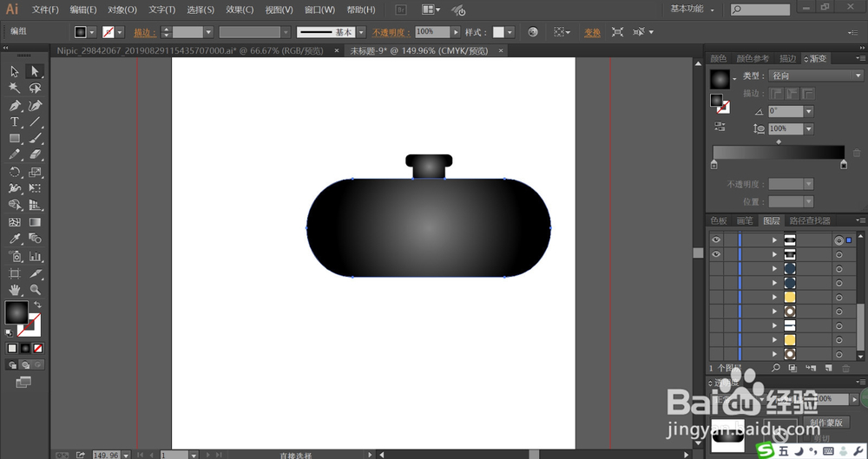Select the Rotate tool
Viewport: 868px width, 459px height.
coord(15,172)
